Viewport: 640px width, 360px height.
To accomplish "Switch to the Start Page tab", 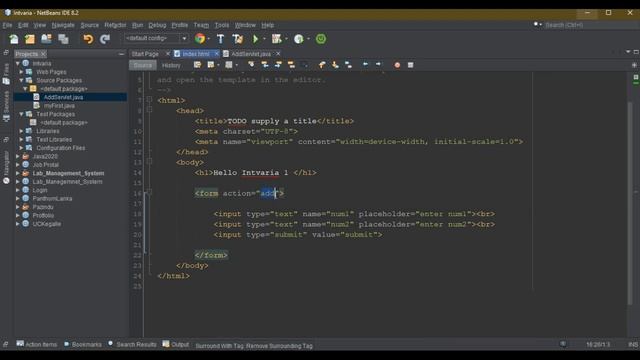I will (x=145, y=54).
